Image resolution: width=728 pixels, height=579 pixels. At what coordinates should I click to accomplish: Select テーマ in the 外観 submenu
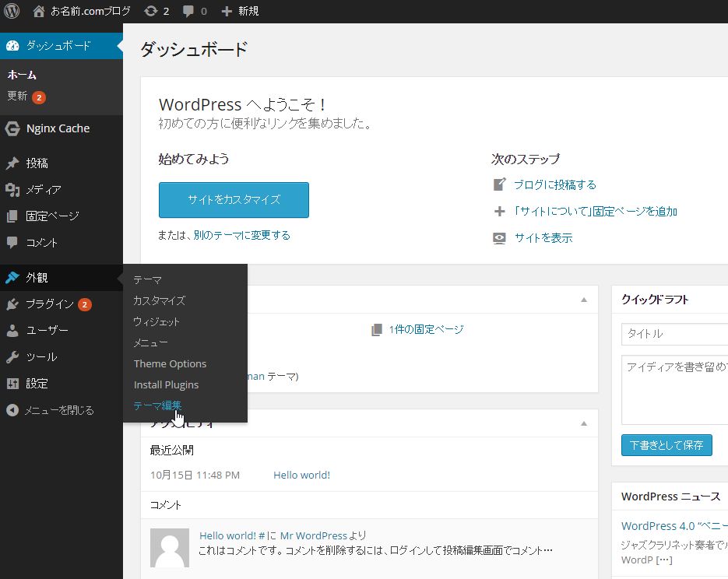[x=147, y=279]
